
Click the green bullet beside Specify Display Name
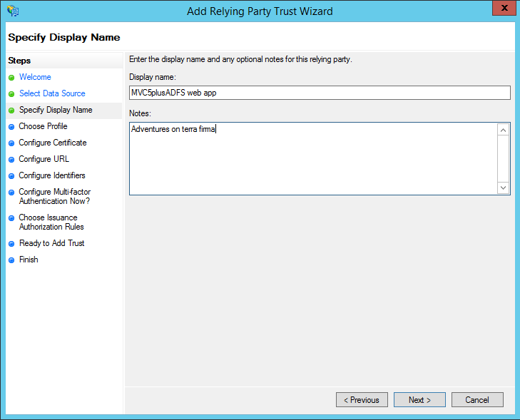pos(11,111)
